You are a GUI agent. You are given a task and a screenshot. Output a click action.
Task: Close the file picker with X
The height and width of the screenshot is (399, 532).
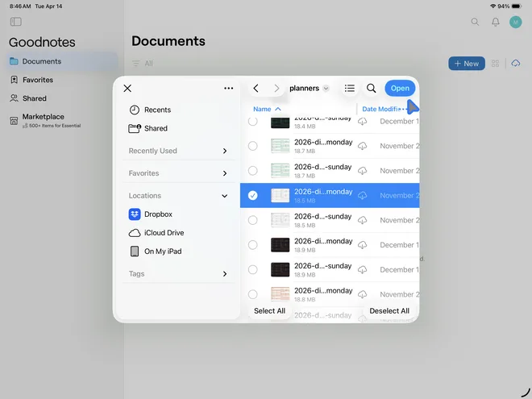coord(127,88)
